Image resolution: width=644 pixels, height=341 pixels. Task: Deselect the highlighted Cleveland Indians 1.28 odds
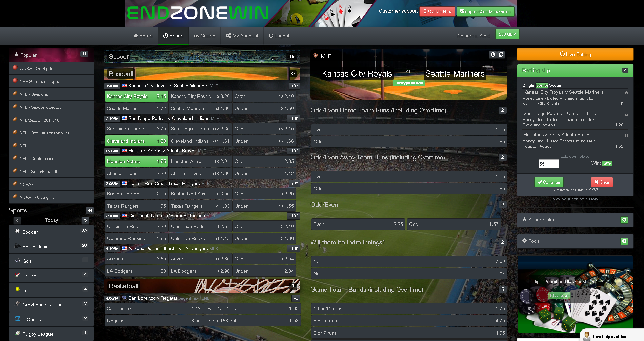pos(136,141)
